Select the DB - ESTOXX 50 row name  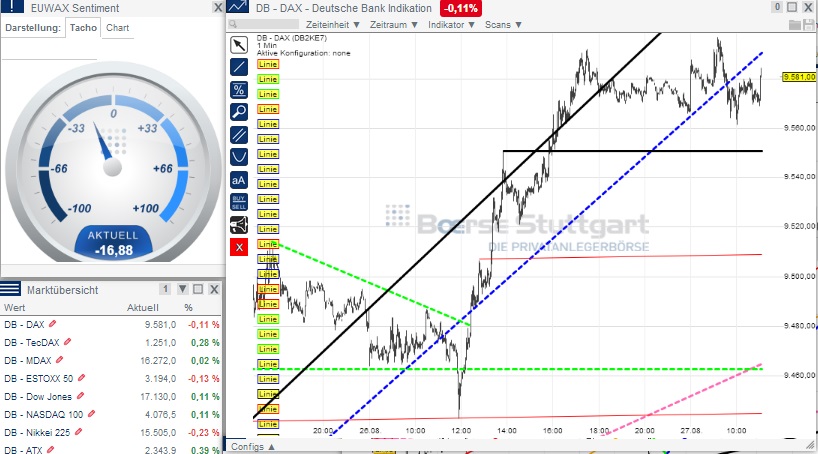point(39,378)
